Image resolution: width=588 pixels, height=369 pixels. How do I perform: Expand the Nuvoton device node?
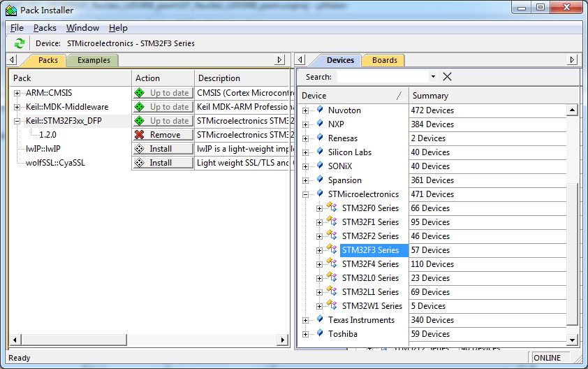tap(306, 110)
